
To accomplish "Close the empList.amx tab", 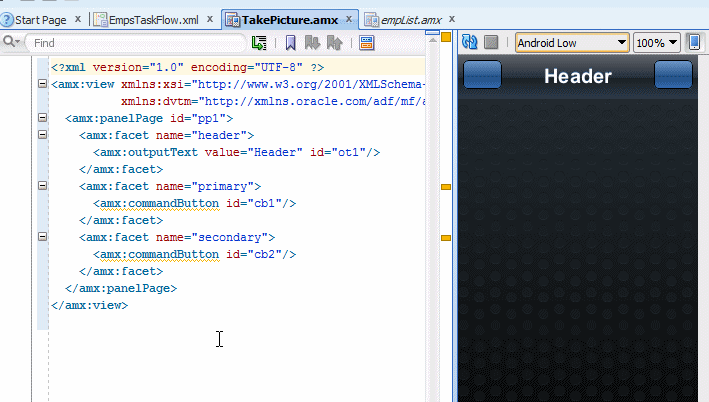I will coord(452,19).
